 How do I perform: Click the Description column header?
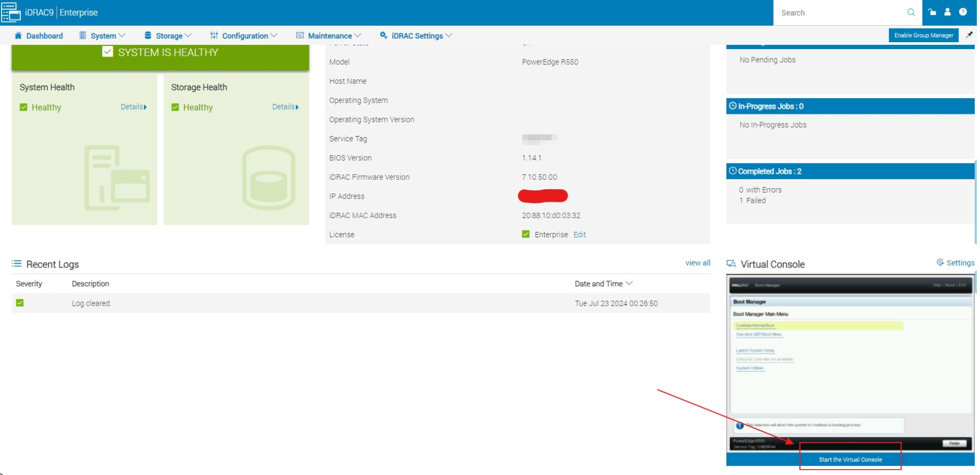91,284
